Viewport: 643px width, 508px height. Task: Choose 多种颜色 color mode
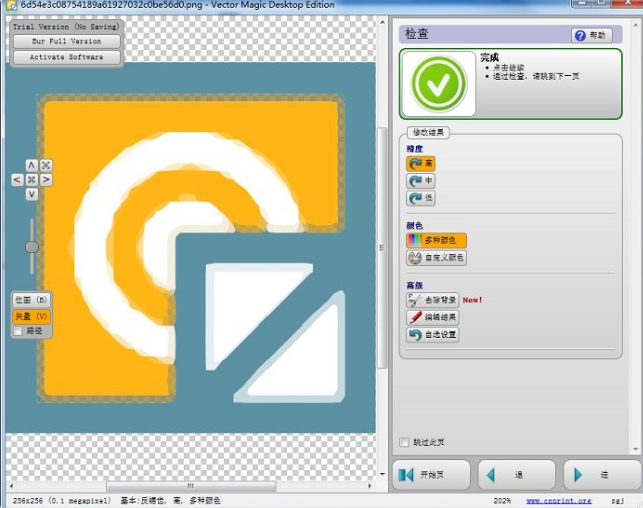(x=436, y=240)
